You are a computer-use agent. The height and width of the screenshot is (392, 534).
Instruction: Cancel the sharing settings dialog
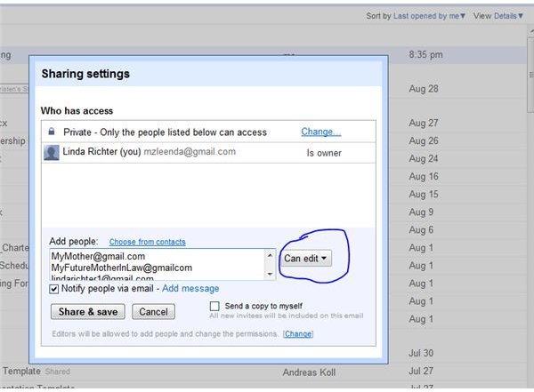coord(153,312)
